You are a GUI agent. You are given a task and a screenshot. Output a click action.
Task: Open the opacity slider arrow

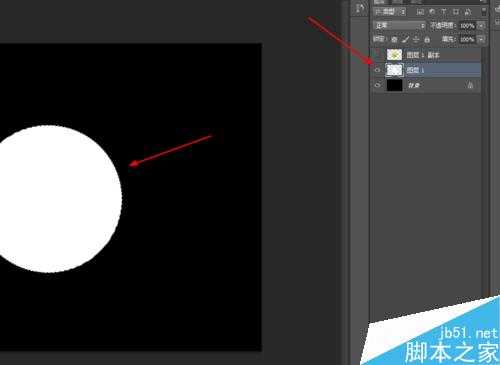point(481,26)
